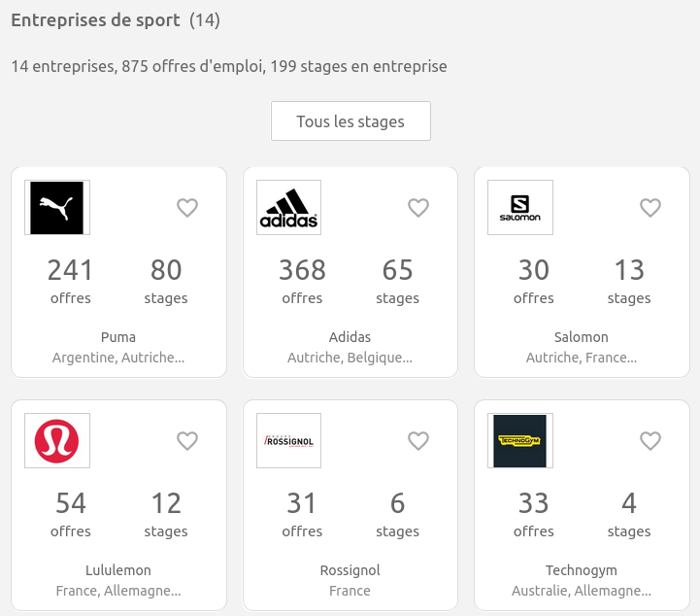
Task: View Puma's 241 offres count
Action: point(71,281)
